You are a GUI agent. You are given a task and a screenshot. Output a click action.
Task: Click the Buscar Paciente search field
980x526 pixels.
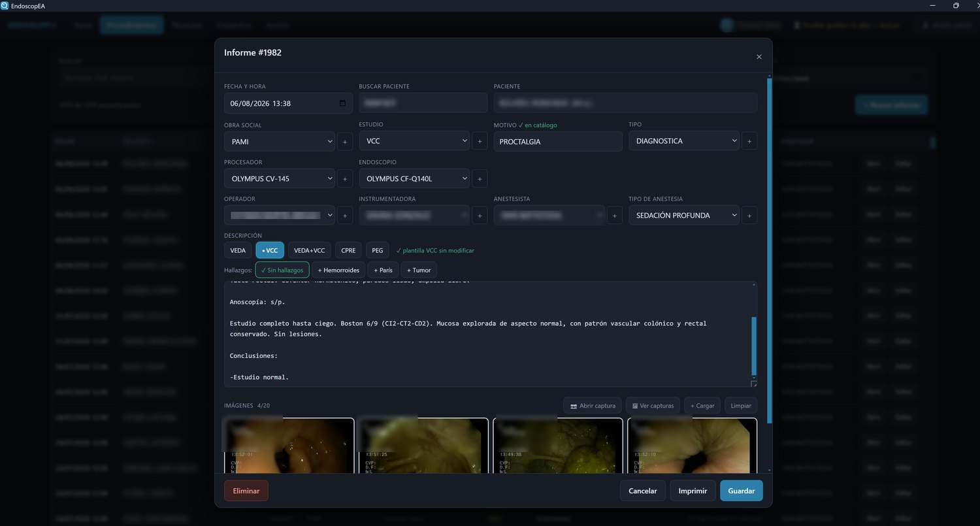click(423, 103)
